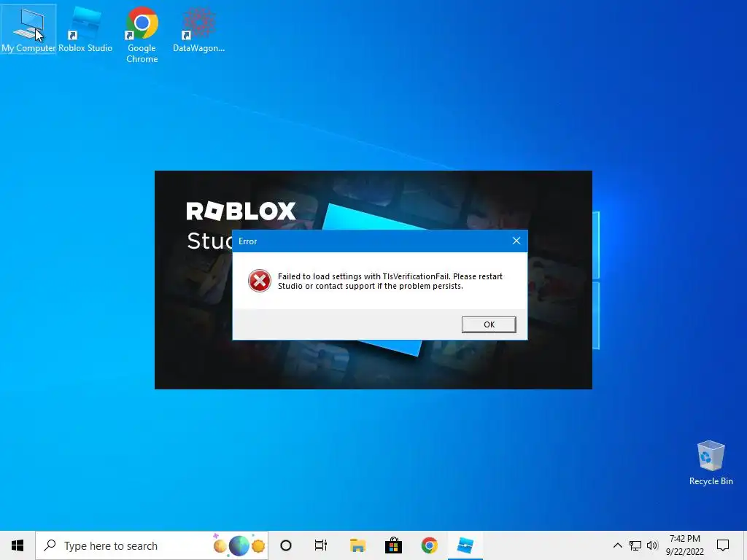Screen dimensions: 747x560
Task: Select the Recycle Bin icon
Action: [x=711, y=463]
